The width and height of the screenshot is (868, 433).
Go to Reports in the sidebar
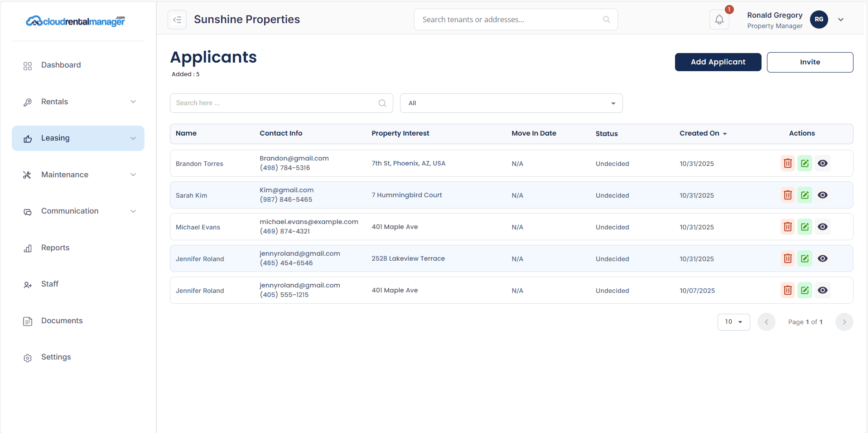[x=55, y=248]
